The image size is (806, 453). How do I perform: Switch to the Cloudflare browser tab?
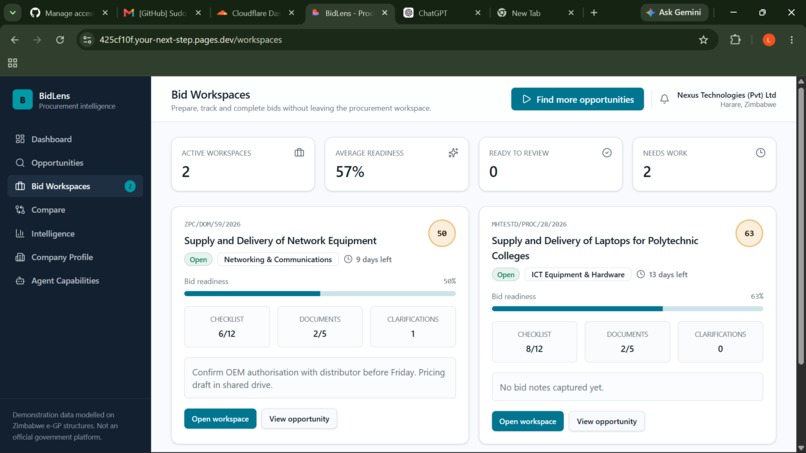tap(255, 13)
